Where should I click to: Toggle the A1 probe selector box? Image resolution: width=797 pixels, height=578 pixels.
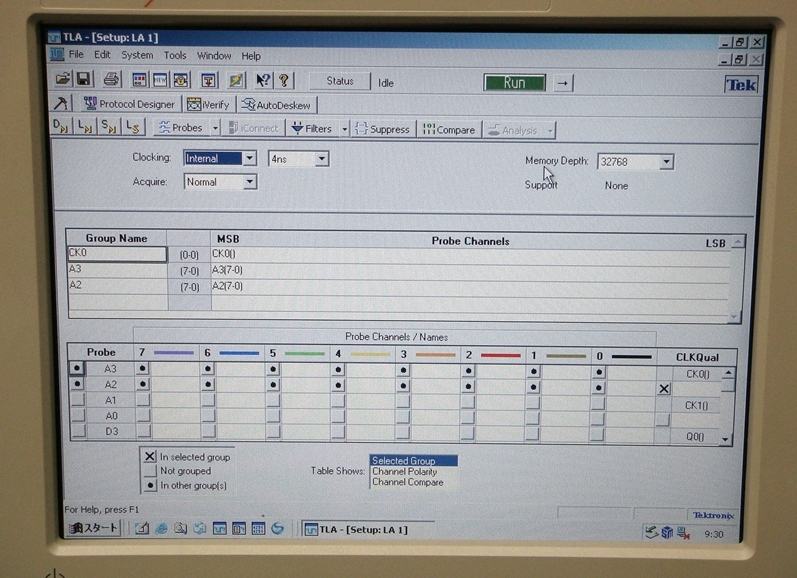(x=78, y=400)
